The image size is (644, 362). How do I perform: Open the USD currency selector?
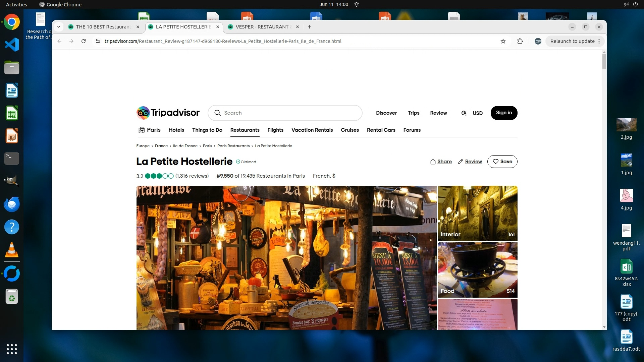coord(478,113)
